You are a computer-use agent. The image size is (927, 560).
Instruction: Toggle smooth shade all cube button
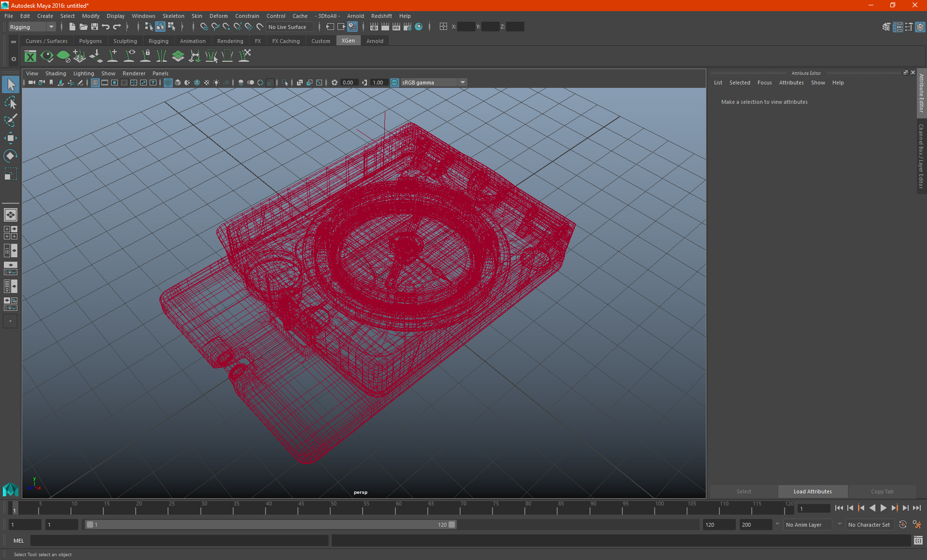point(178,83)
